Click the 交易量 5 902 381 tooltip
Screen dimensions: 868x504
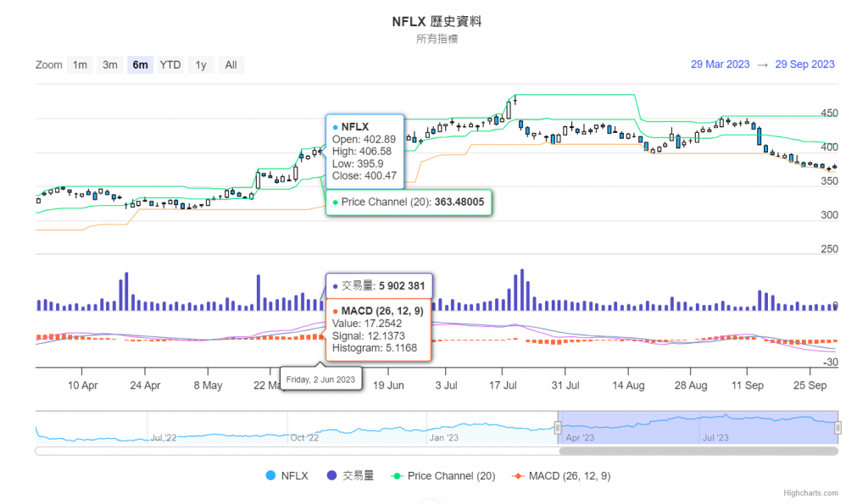(x=379, y=286)
